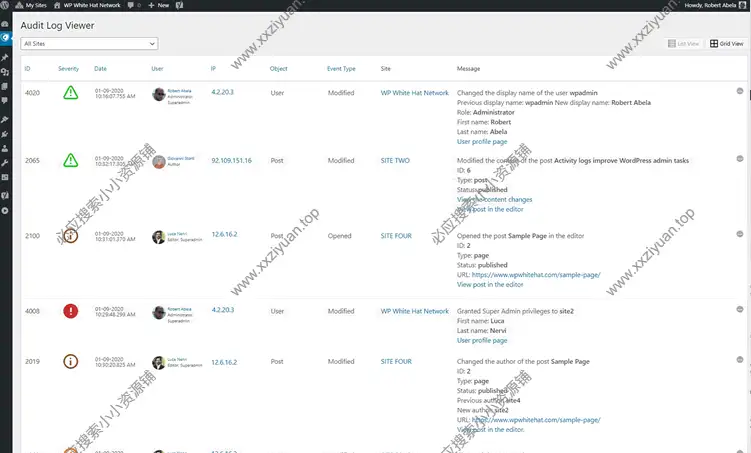Open the Pages sidebar icon
Image resolution: width=751 pixels, height=453 pixels.
click(x=5, y=86)
